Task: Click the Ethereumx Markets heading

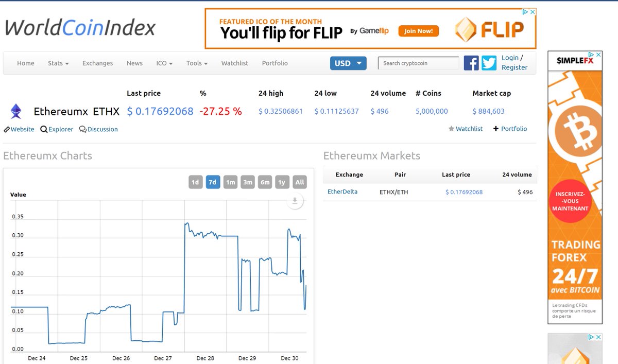Action: (x=372, y=155)
